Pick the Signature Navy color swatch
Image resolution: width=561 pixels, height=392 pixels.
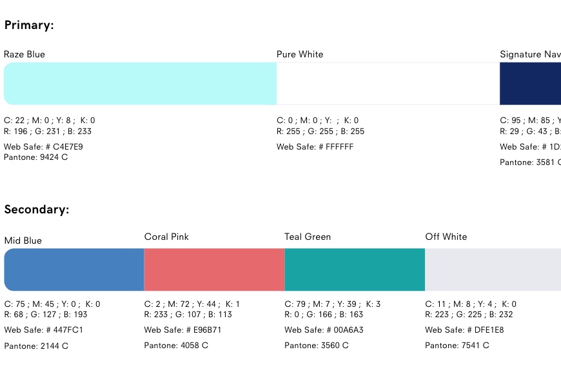click(530, 84)
